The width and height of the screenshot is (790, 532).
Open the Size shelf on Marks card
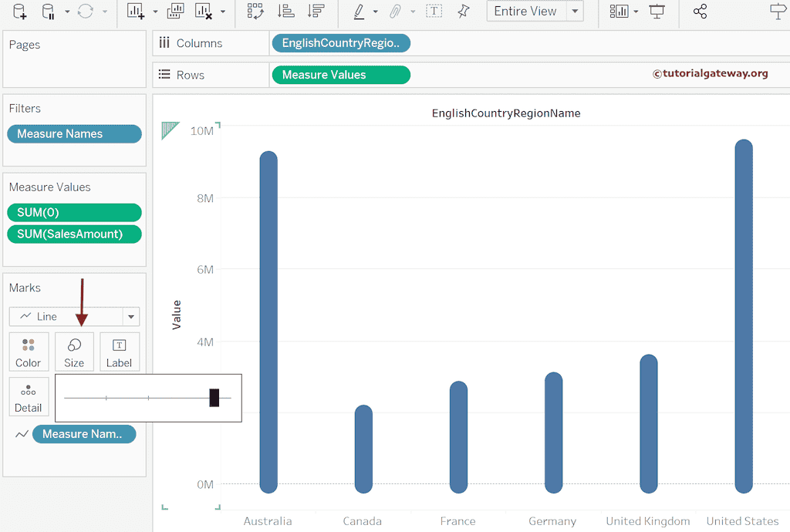tap(74, 352)
